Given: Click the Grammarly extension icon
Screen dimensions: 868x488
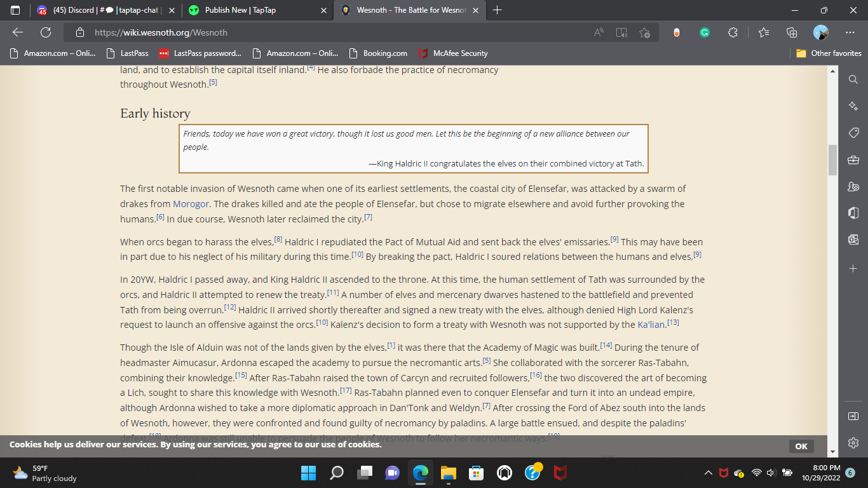Looking at the screenshot, I should coord(705,32).
